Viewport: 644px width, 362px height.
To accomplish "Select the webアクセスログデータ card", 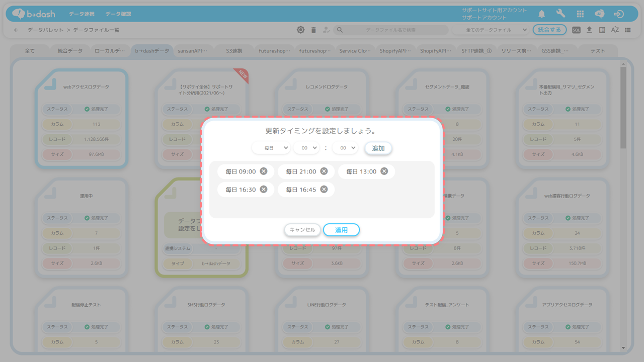I will (82, 118).
